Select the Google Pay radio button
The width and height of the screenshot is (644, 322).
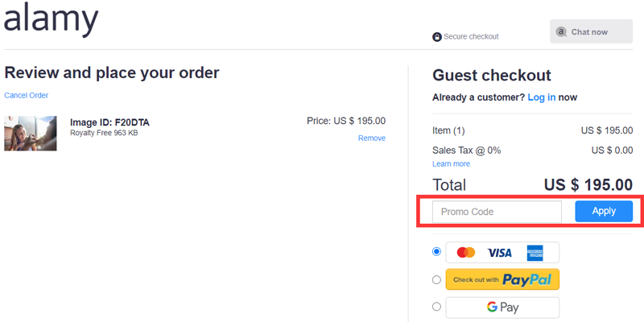(x=437, y=306)
